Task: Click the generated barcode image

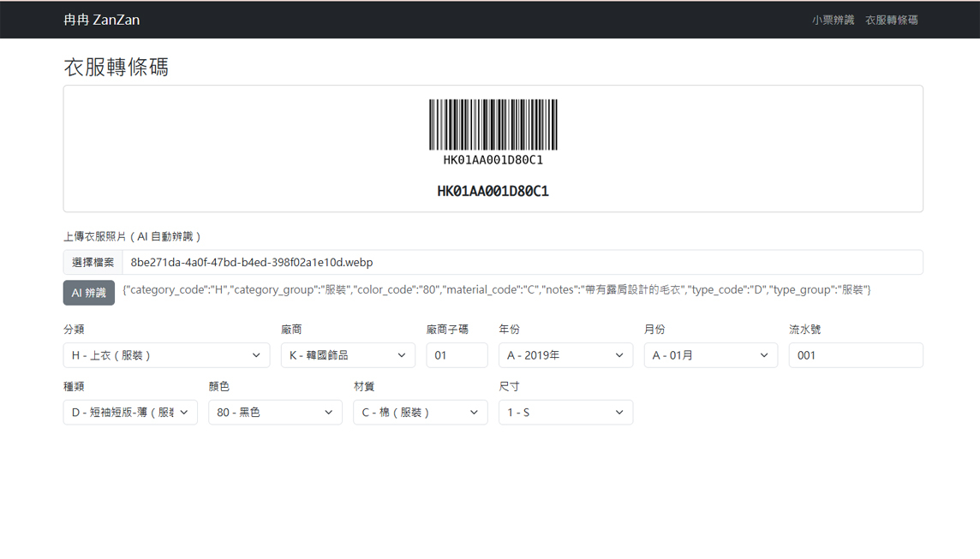Action: tap(493, 125)
